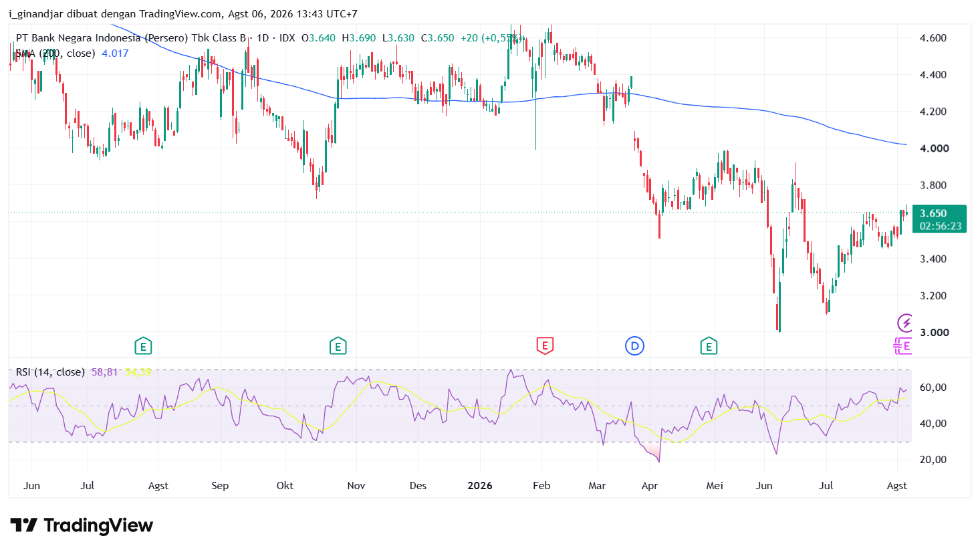980x552 pixels.
Task: Click the TradingView logo
Action: [x=82, y=525]
